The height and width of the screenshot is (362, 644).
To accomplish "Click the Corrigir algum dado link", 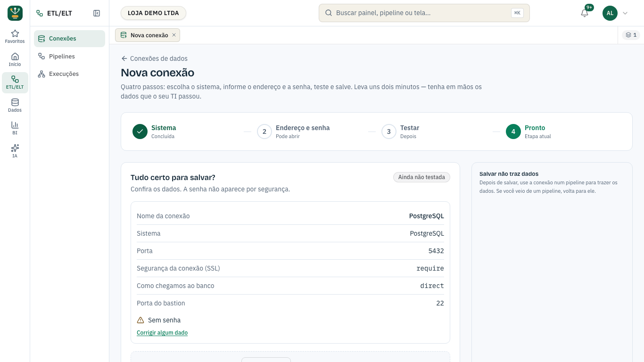I will [x=162, y=333].
